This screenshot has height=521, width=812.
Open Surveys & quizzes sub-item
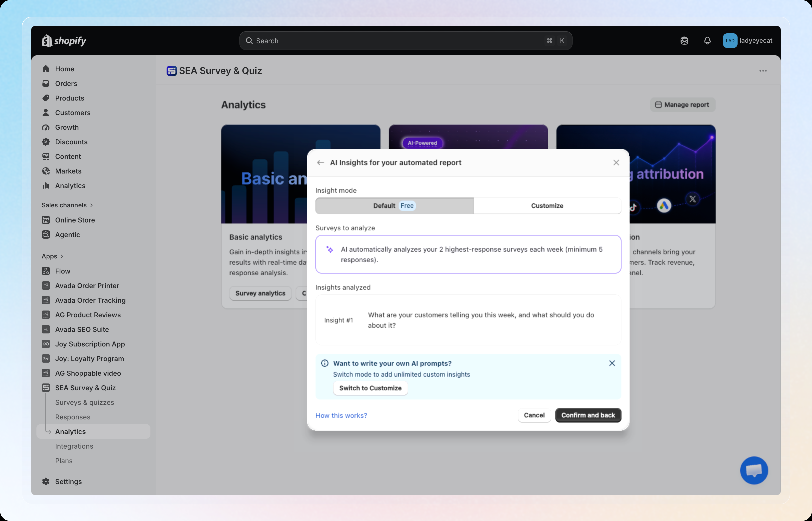click(85, 402)
